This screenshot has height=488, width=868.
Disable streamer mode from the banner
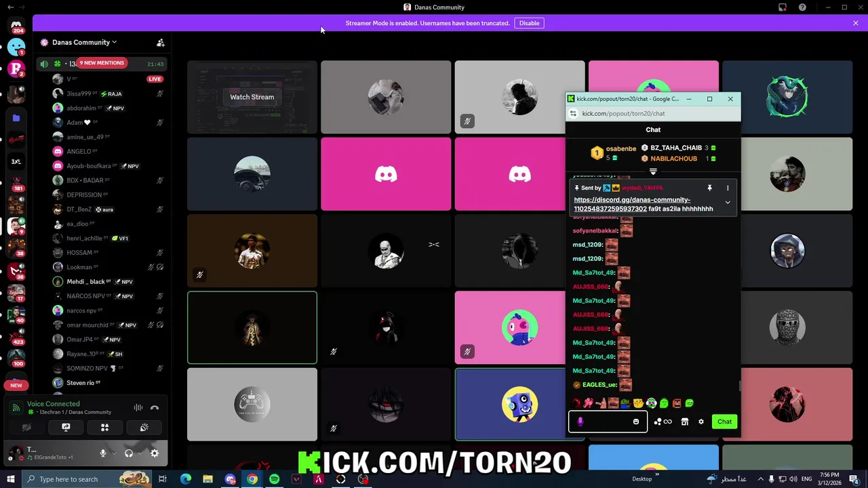coord(529,23)
